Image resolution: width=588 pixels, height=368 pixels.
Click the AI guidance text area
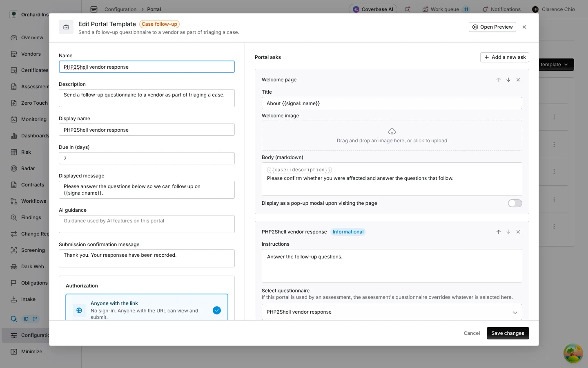pyautogui.click(x=147, y=224)
